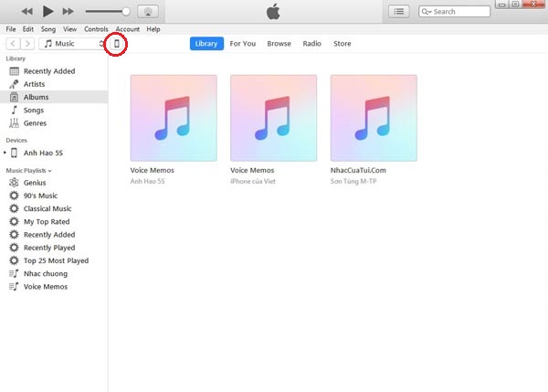
Task: Open the Help menu
Action: pos(153,29)
